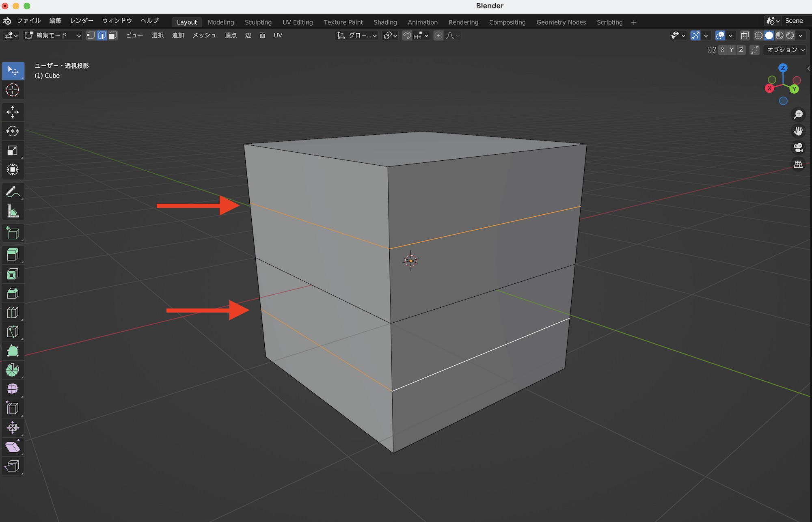Open the 編集モード mode dropdown
Screen dimensions: 812x522
(53, 36)
